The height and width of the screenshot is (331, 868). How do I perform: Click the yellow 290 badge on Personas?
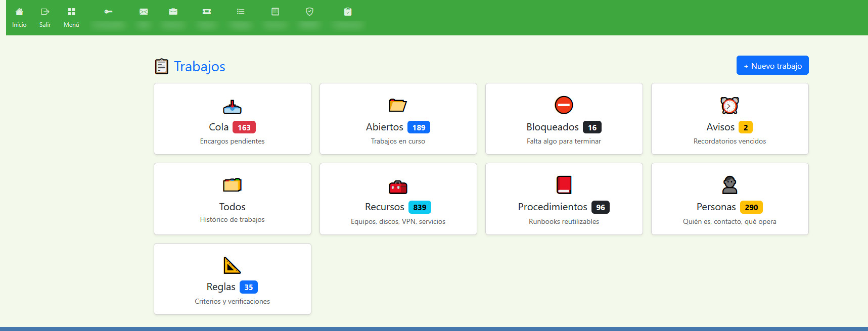coord(752,207)
